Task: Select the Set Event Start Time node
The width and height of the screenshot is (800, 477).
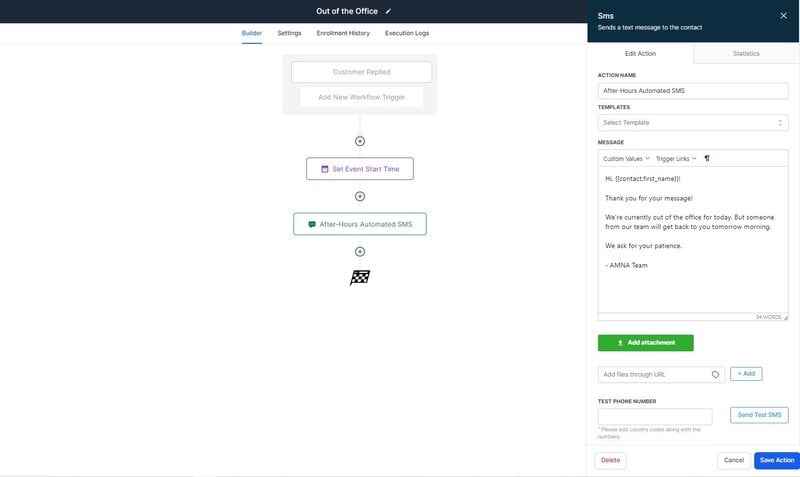Action: [x=360, y=169]
